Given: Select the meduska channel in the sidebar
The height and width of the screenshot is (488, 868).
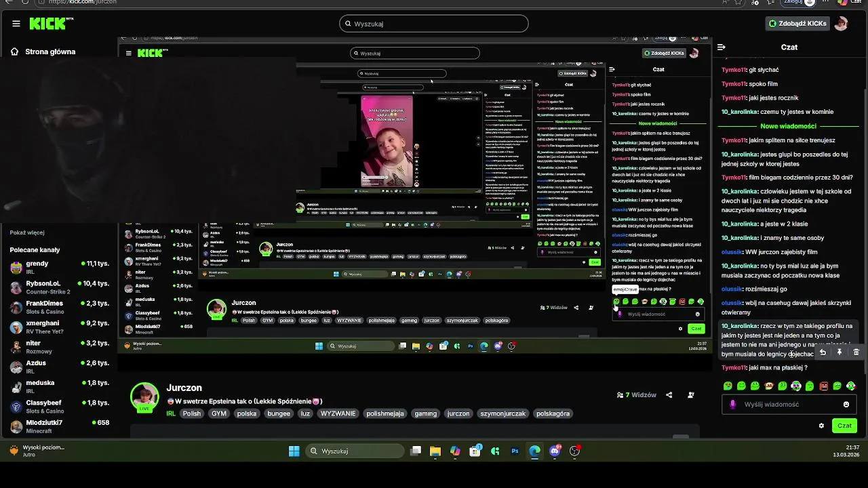Looking at the screenshot, I should click(x=59, y=386).
